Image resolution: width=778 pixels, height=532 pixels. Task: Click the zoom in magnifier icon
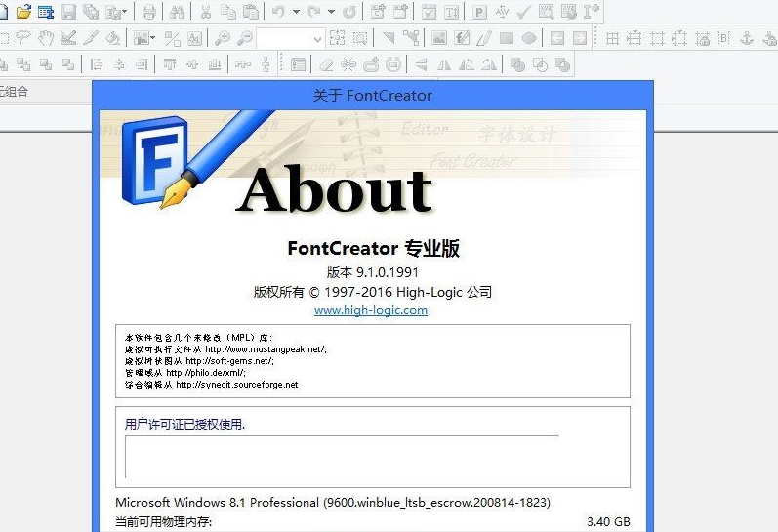(222, 38)
